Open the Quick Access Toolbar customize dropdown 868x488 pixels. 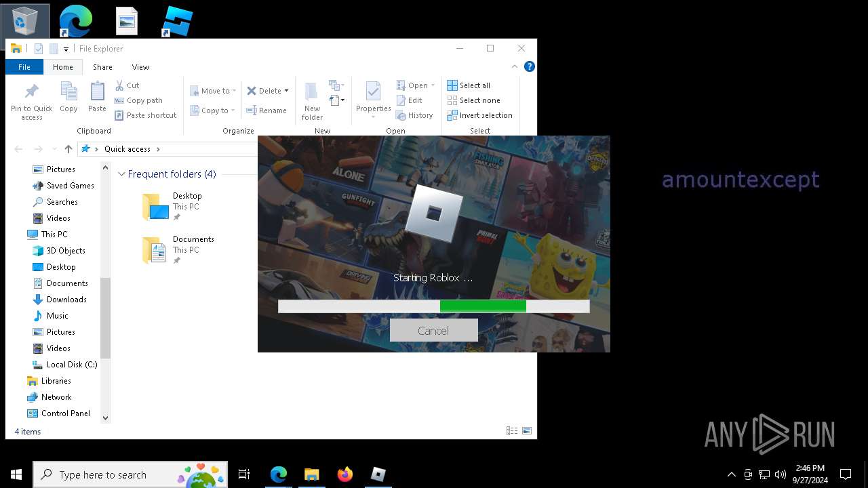click(66, 49)
